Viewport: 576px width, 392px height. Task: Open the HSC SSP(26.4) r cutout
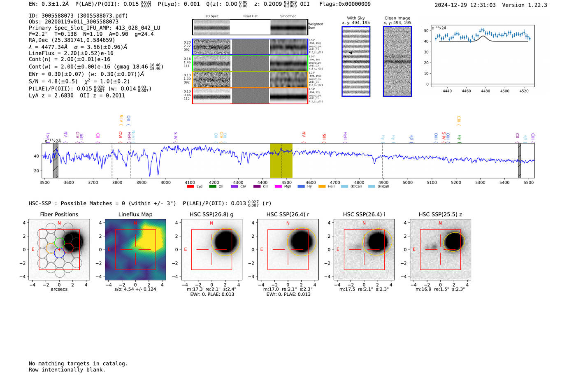[288, 250]
